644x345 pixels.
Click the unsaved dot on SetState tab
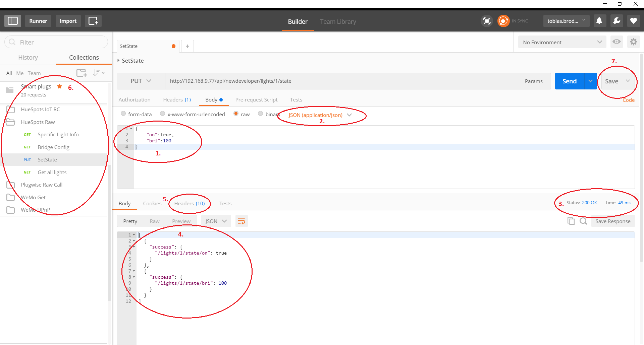pyautogui.click(x=173, y=46)
